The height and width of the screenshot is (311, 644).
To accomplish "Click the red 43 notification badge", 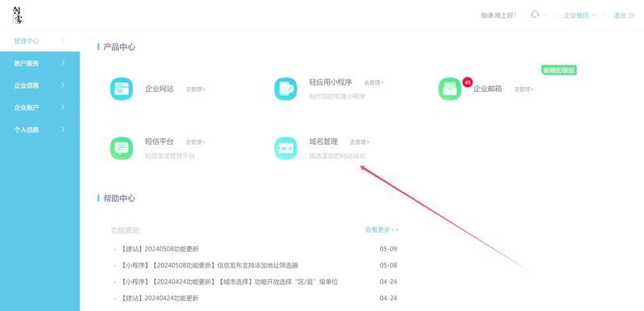I will click(x=467, y=82).
